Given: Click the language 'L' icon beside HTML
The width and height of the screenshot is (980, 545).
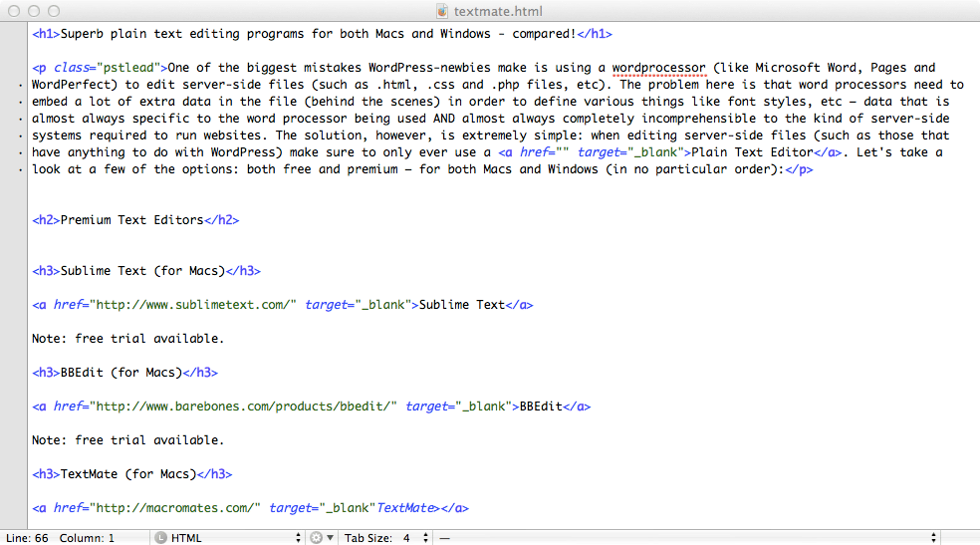Looking at the screenshot, I should (x=160, y=537).
